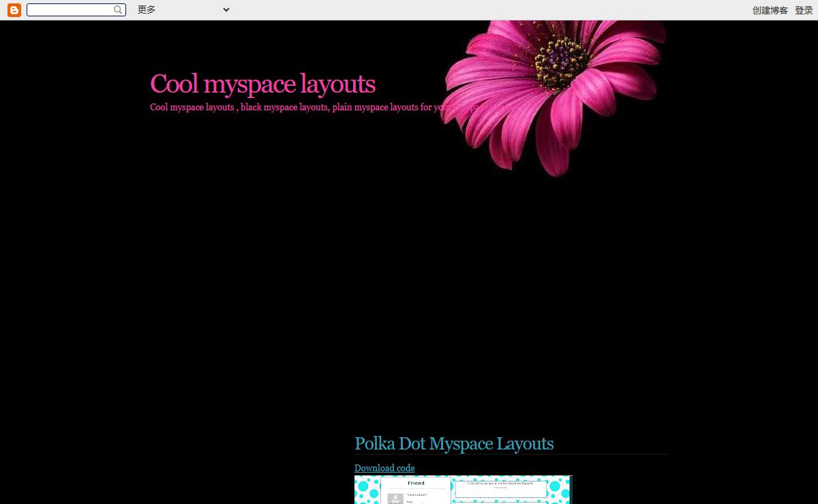818x504 pixels.
Task: Open the polka dot layout preview thumbnail
Action: (x=463, y=490)
